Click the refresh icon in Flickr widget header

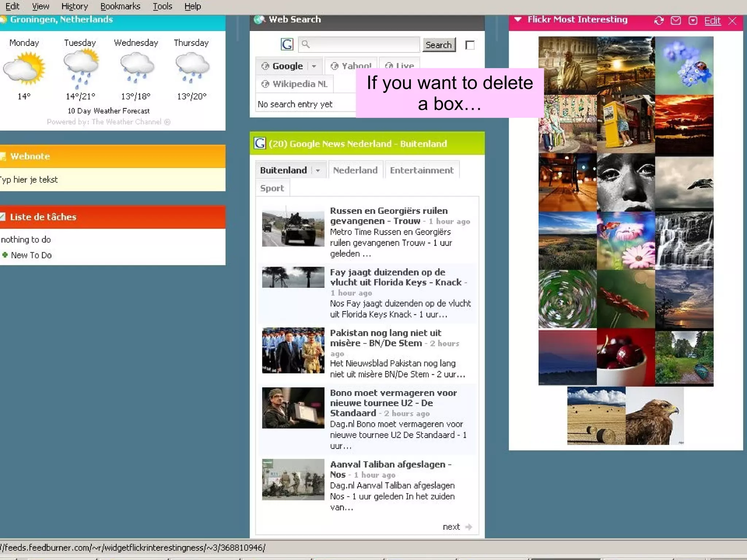pos(659,20)
